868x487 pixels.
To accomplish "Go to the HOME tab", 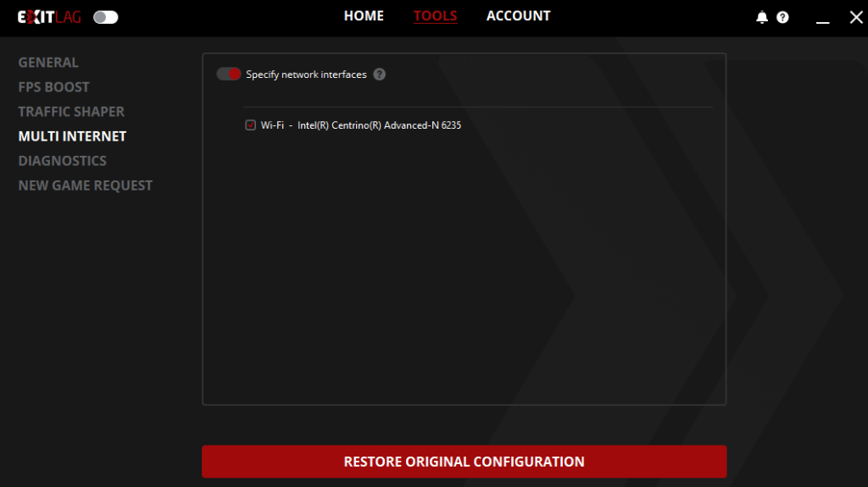I will [x=364, y=16].
